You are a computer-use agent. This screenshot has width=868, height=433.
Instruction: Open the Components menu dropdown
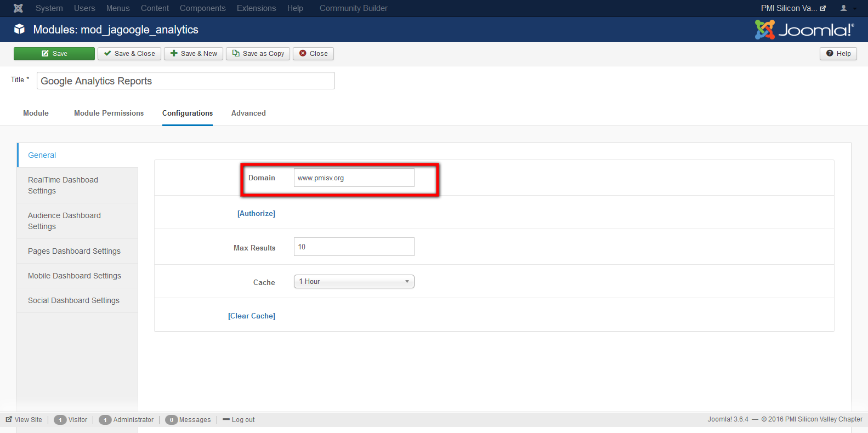[x=202, y=8]
